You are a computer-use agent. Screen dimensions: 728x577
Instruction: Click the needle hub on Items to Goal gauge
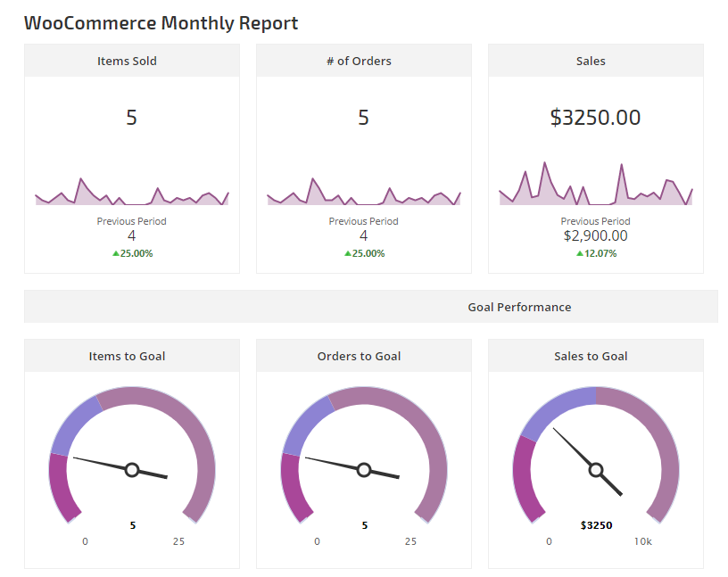pyautogui.click(x=132, y=470)
